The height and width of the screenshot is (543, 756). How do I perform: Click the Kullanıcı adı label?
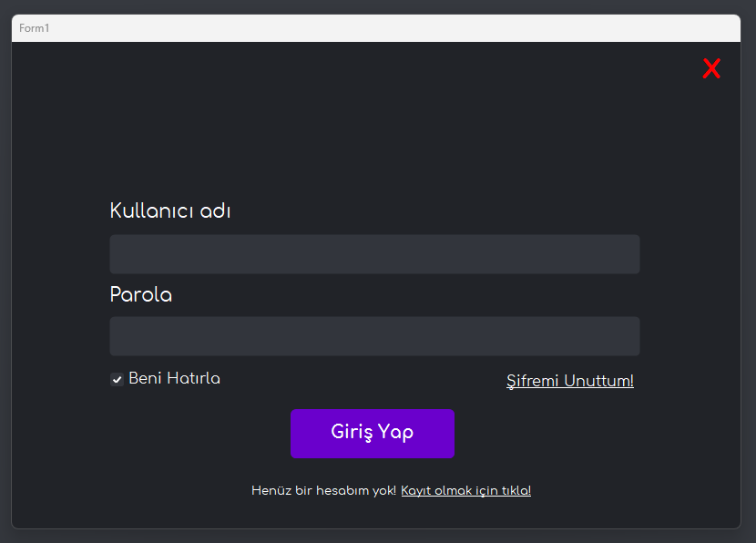point(169,211)
